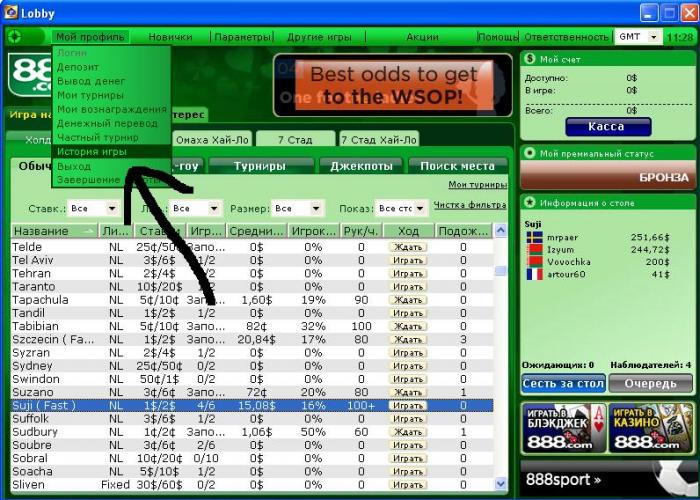Image resolution: width=700 pixels, height=500 pixels.
Task: Click Играть button for Suji table
Action: pos(408,406)
